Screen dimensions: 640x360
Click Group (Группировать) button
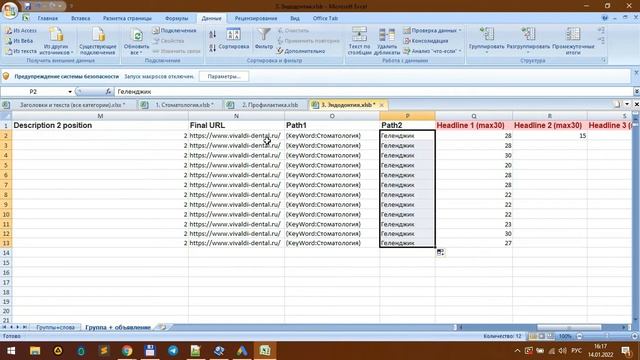[x=487, y=40]
